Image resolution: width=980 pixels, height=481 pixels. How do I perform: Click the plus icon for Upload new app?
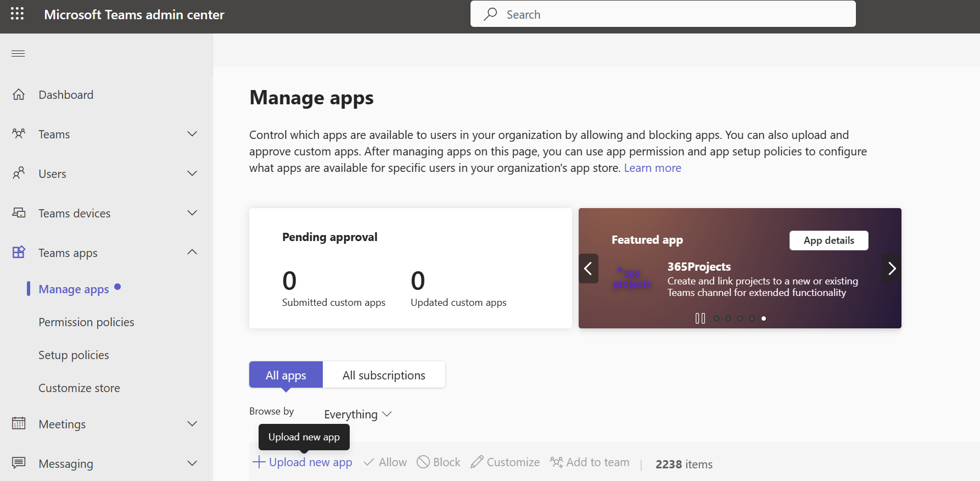(x=259, y=462)
